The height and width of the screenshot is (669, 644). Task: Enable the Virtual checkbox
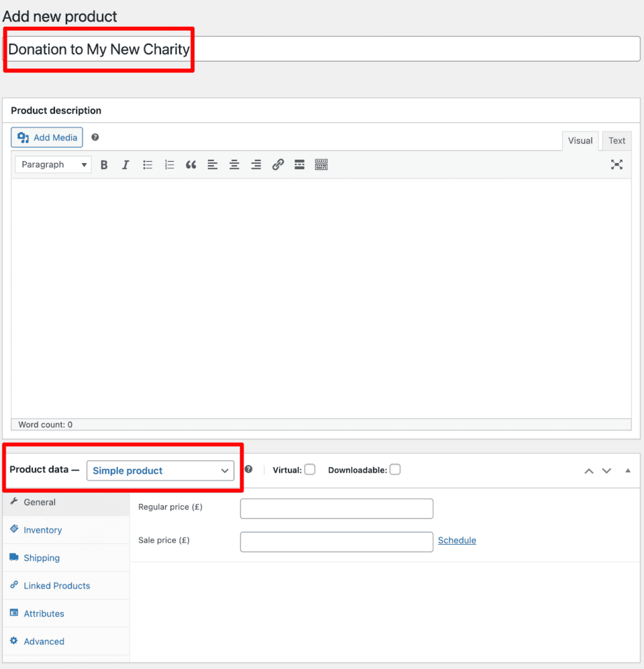tap(310, 470)
